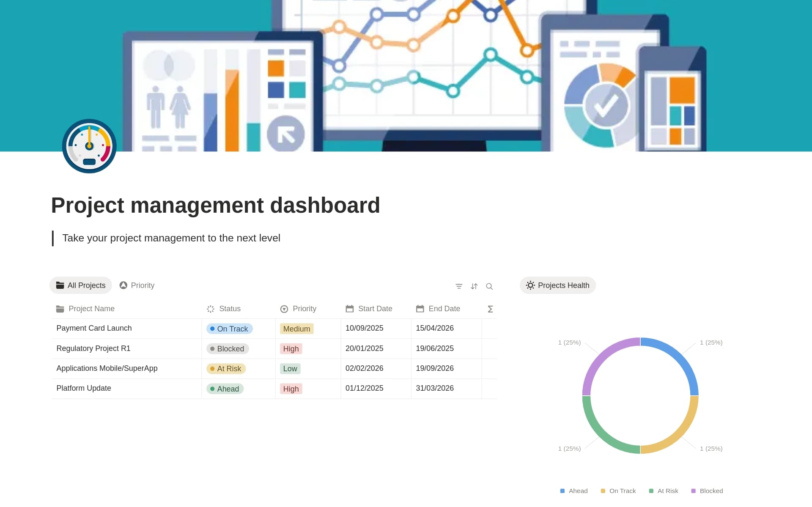Click the sum (Σ) icon in header
The image size is (812, 507).
pos(490,309)
